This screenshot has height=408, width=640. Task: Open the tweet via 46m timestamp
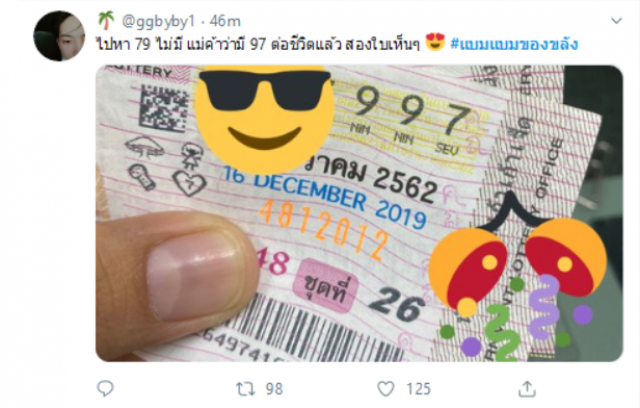coord(225,21)
